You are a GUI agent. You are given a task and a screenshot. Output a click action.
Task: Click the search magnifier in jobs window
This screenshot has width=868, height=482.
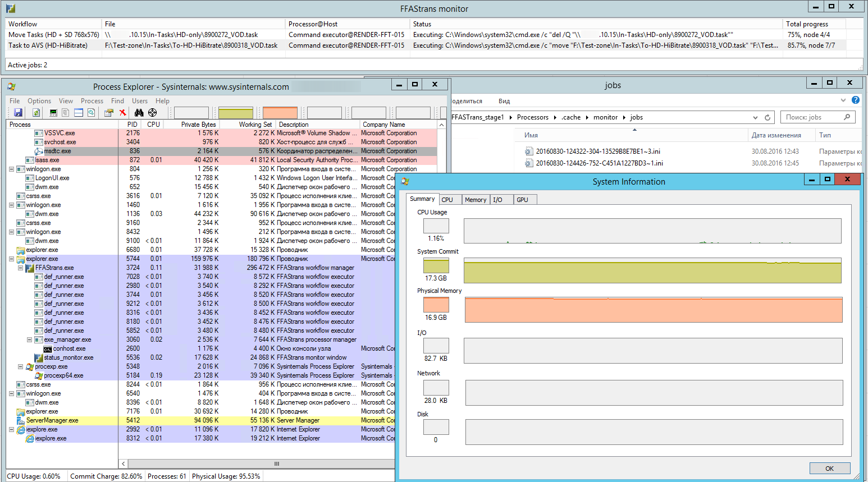click(x=847, y=117)
